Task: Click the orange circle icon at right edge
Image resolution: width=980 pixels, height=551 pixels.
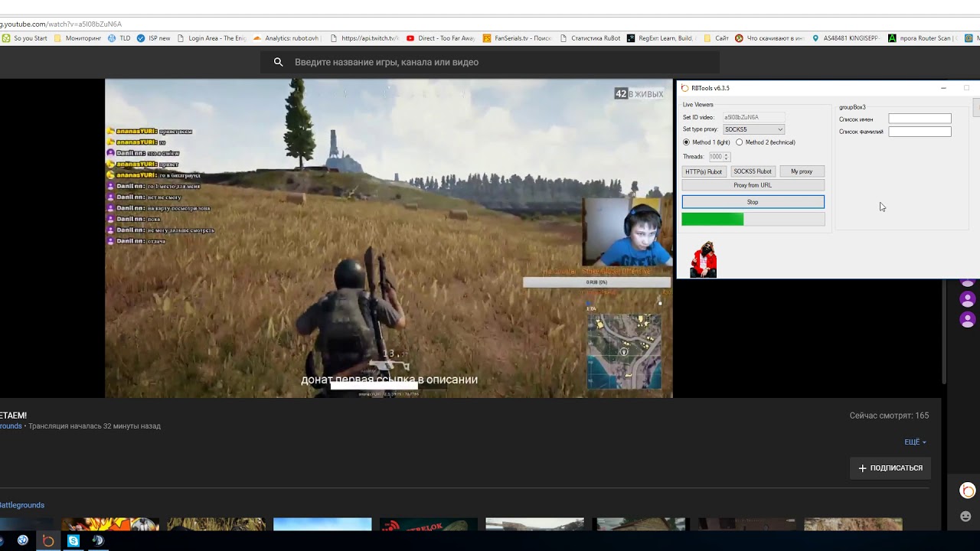Action: (x=968, y=491)
